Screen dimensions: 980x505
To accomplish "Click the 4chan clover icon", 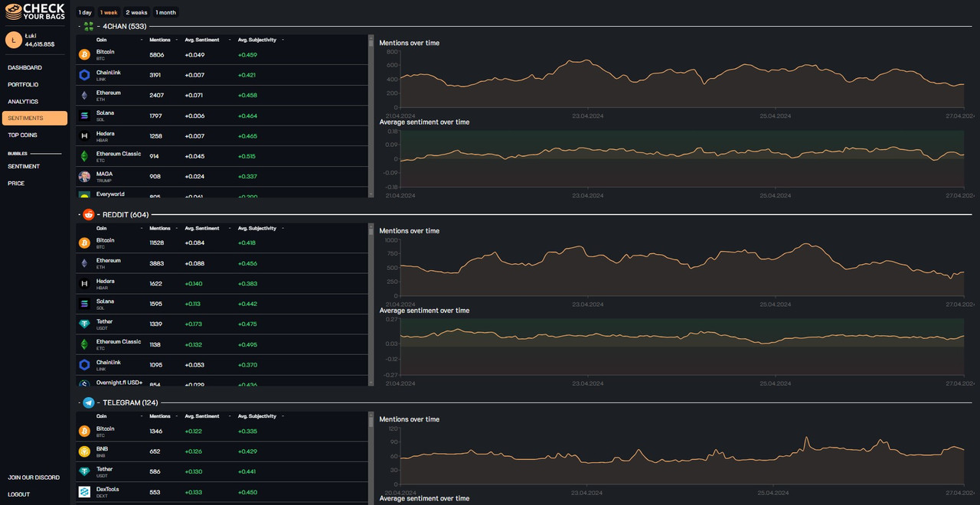I will pos(89,26).
